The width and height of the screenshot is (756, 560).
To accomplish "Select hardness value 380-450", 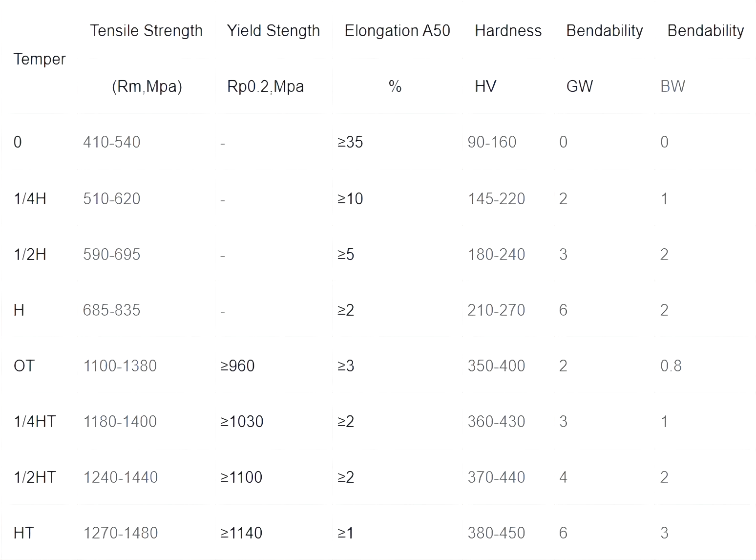I will pos(497,533).
